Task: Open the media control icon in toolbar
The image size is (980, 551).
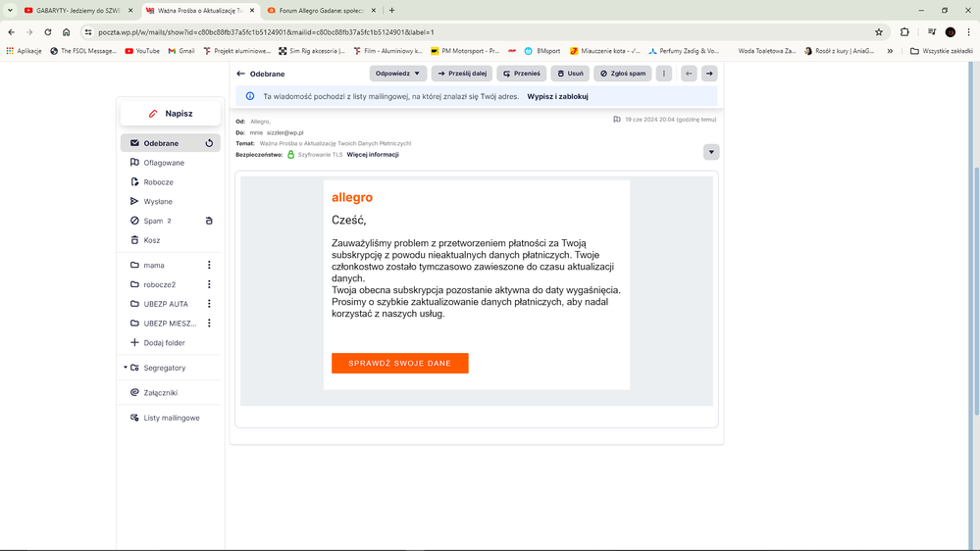Action: pyautogui.click(x=931, y=31)
